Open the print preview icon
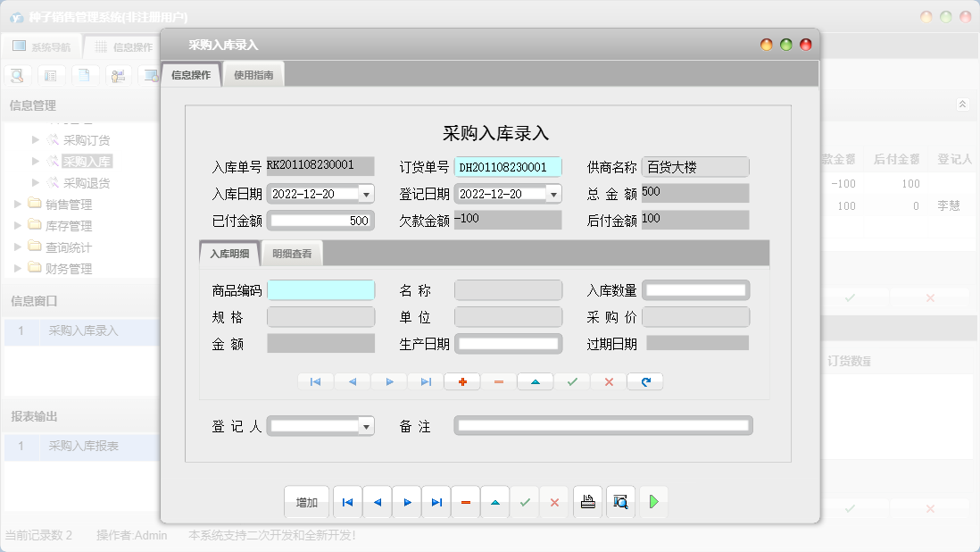The image size is (980, 552). tap(619, 501)
